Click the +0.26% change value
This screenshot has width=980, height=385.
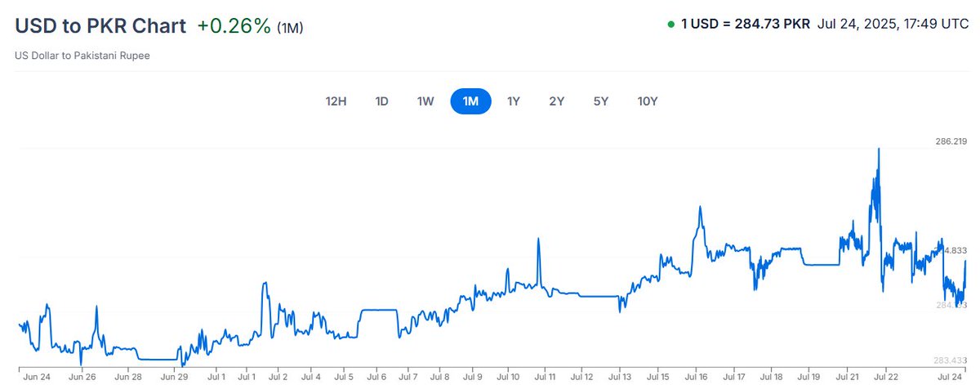pyautogui.click(x=234, y=25)
